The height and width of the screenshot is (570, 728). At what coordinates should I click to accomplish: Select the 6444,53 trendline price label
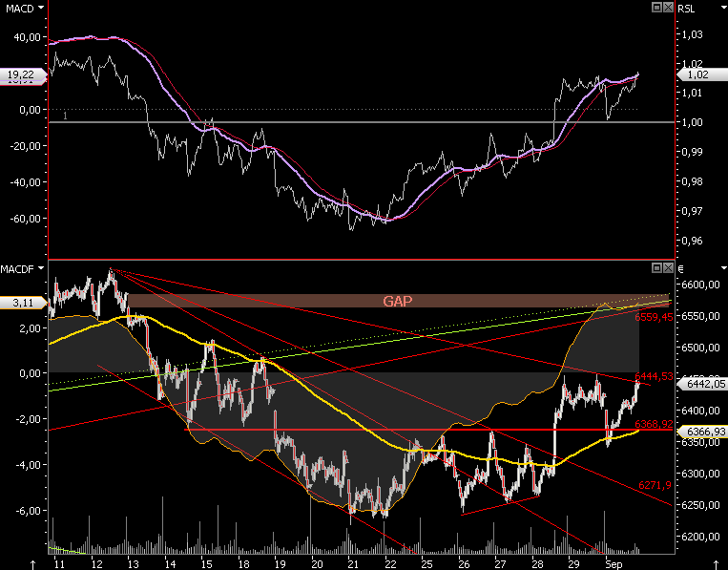[x=654, y=376]
